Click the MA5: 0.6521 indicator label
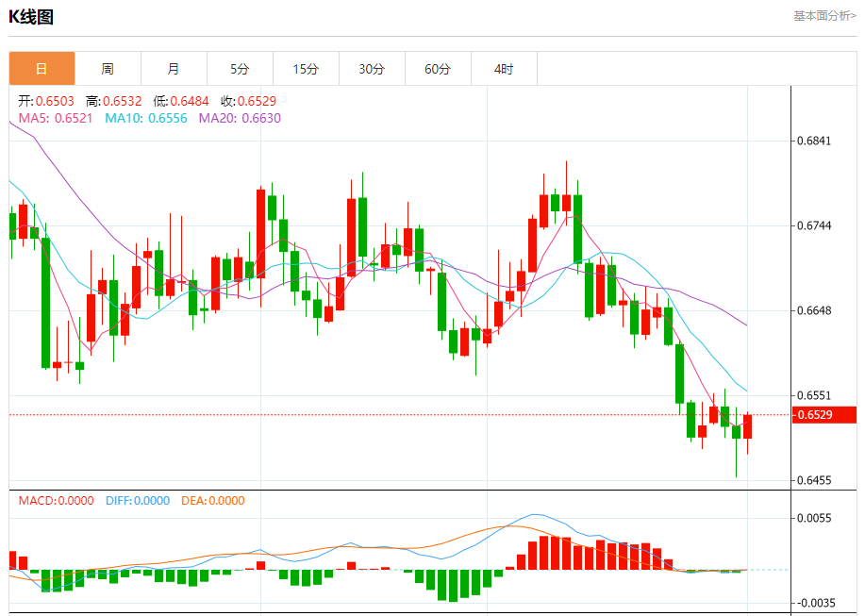Image resolution: width=865 pixels, height=616 pixels. tap(56, 118)
